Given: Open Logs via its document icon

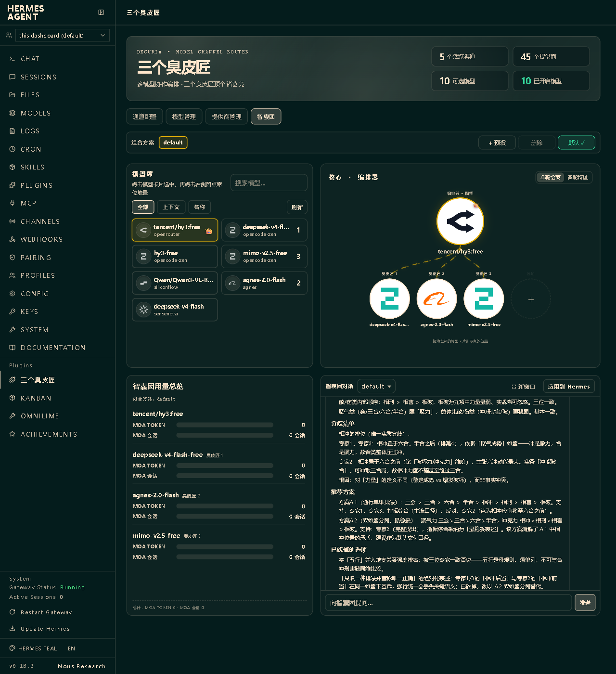Looking at the screenshot, I should coord(13,131).
